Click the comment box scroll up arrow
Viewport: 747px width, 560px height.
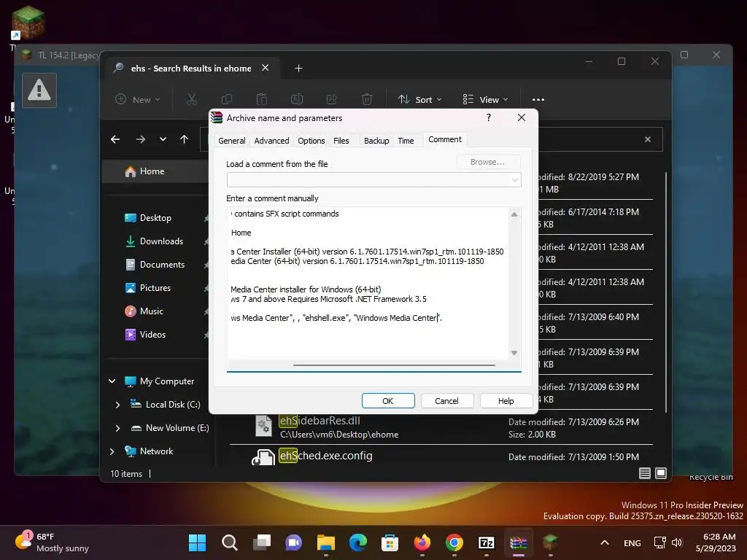pyautogui.click(x=514, y=214)
